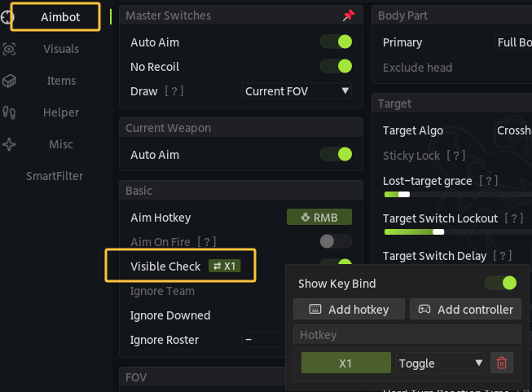The height and width of the screenshot is (392, 532).
Task: Click the Visuals eye-scan sidebar icon
Action: (9, 49)
